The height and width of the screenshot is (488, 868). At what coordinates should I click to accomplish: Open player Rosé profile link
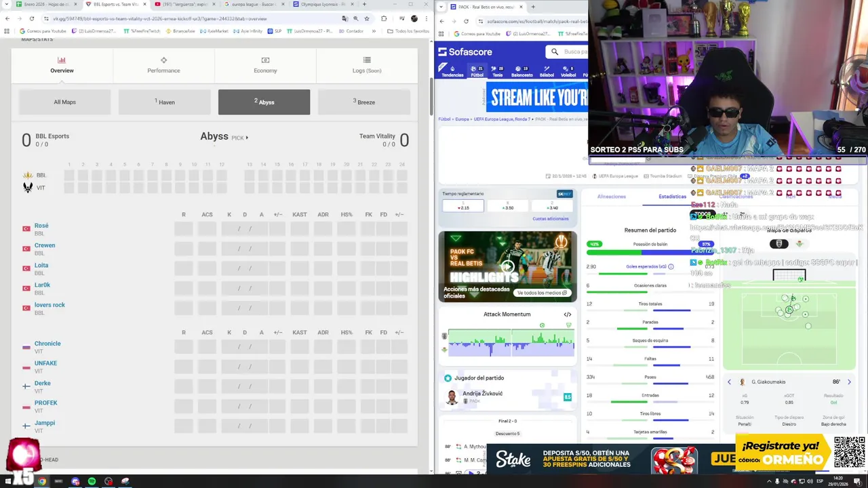coord(41,226)
